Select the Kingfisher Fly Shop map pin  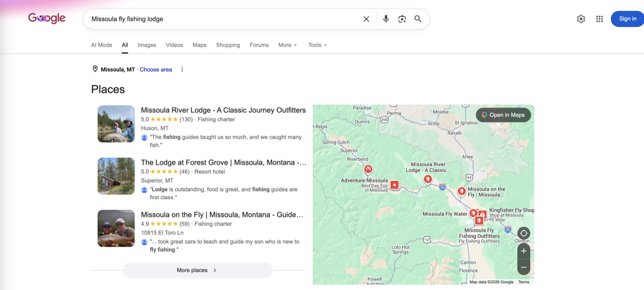[482, 214]
